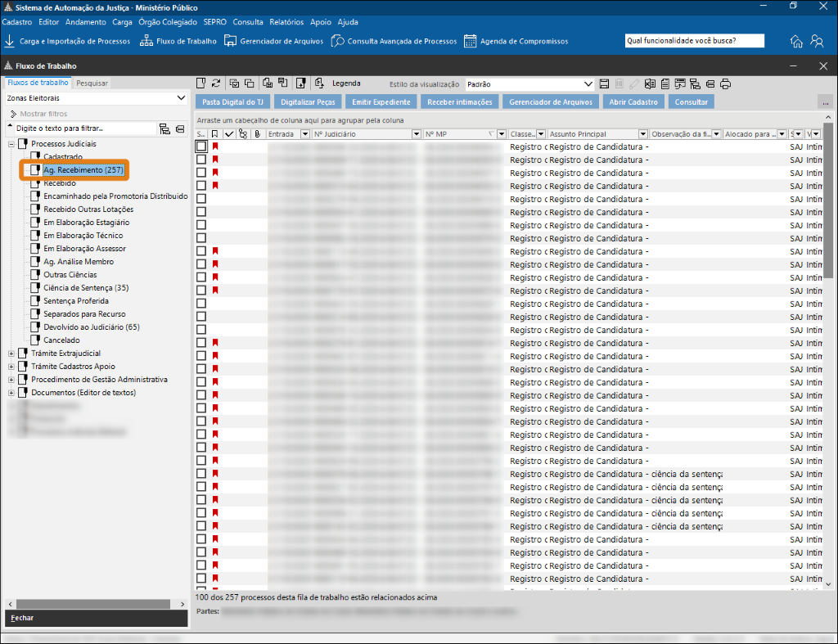
Task: Select Separados para Recurso in the tree
Action: pos(84,314)
